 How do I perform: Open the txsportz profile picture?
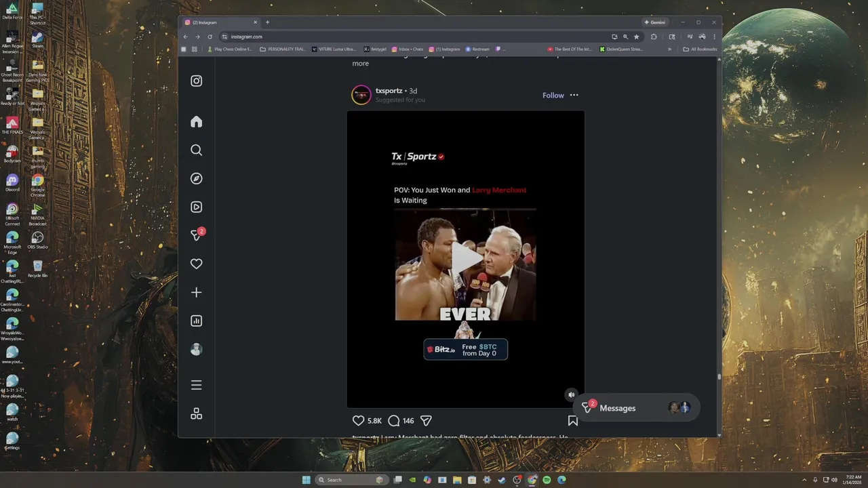361,95
